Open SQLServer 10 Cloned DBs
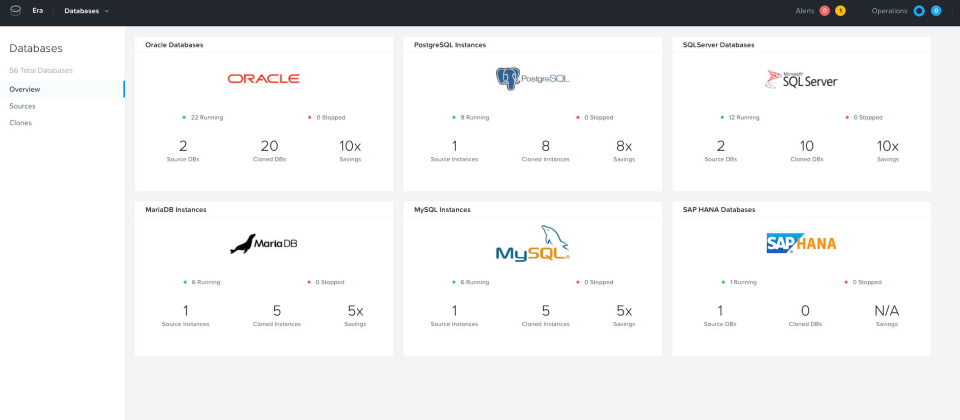The image size is (960, 420). [807, 151]
